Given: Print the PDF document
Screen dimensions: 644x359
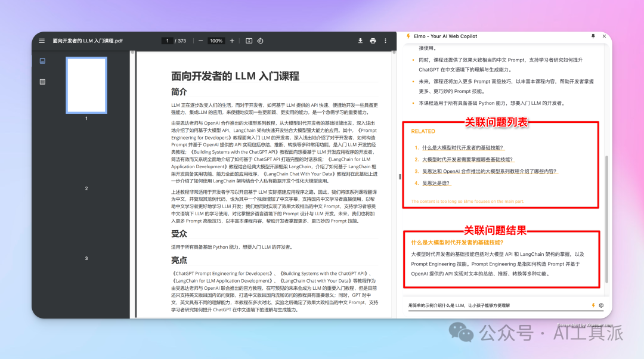Looking at the screenshot, I should [373, 41].
